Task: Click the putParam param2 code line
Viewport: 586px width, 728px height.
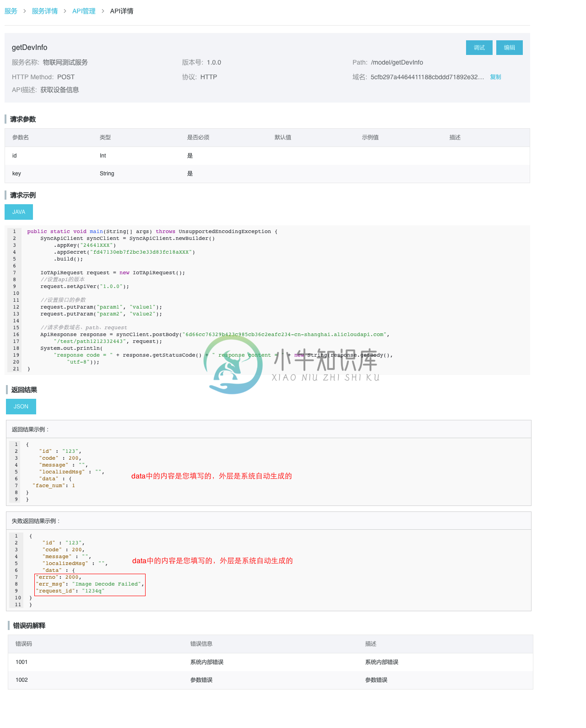Action: pyautogui.click(x=101, y=314)
